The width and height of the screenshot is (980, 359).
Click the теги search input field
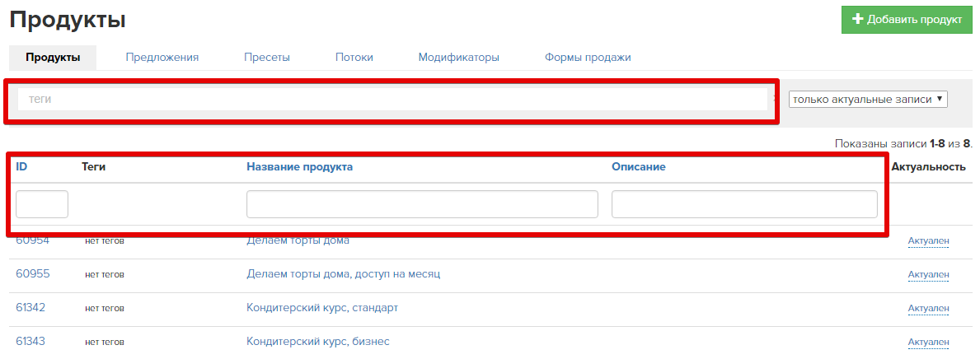[x=392, y=100]
